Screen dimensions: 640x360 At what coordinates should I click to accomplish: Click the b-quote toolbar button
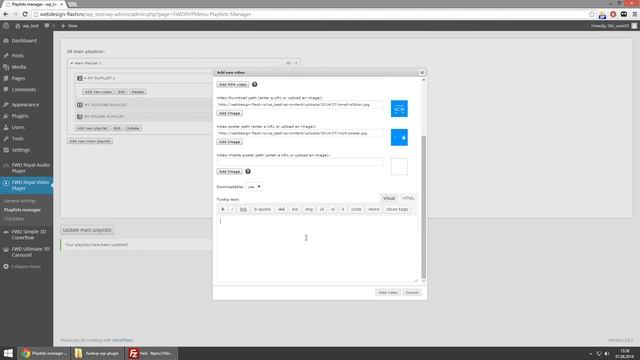pyautogui.click(x=262, y=209)
